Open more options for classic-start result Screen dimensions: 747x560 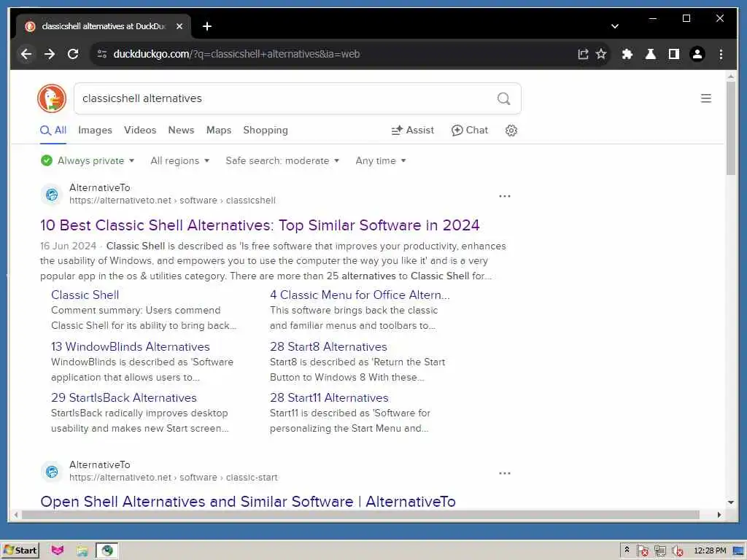[x=505, y=473]
